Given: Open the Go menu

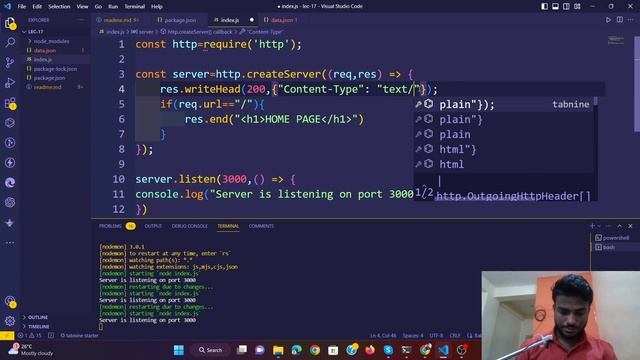Looking at the screenshot, I should tap(98, 7).
